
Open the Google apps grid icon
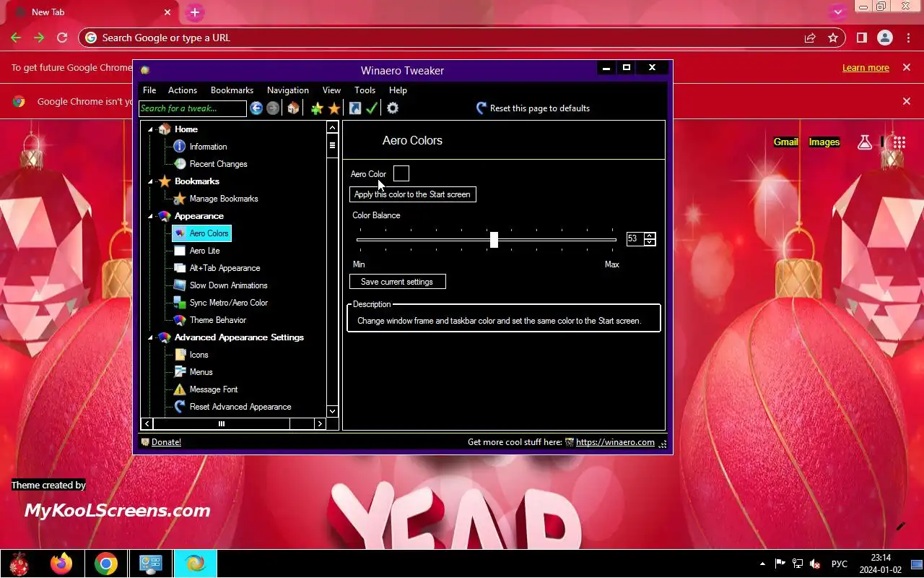[899, 142]
